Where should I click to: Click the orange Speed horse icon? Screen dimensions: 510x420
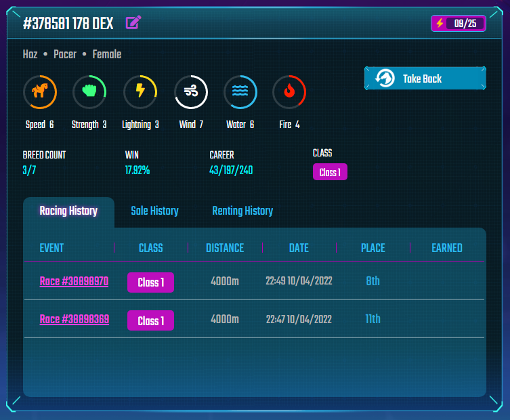40,91
